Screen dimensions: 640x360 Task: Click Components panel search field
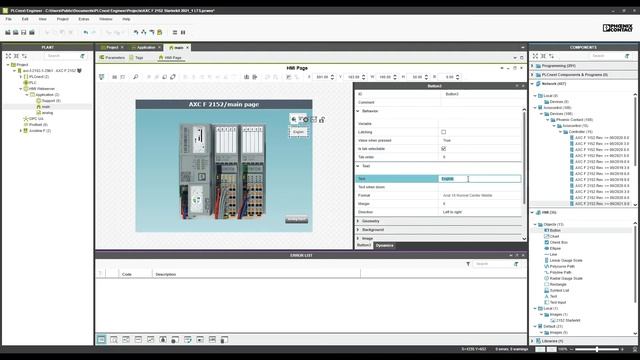pyautogui.click(x=607, y=56)
